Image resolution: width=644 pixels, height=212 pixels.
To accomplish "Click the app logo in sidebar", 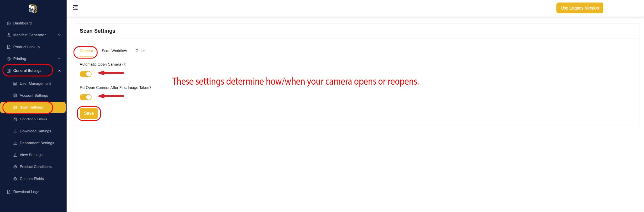I will (33, 8).
